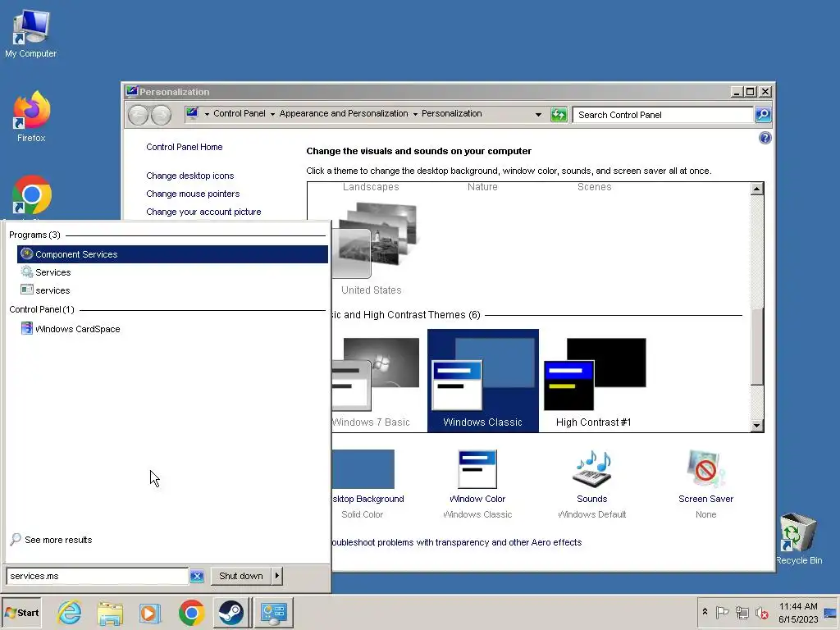Image resolution: width=840 pixels, height=630 pixels.
Task: Open Windows Media Player on taskbar
Action: 150,613
